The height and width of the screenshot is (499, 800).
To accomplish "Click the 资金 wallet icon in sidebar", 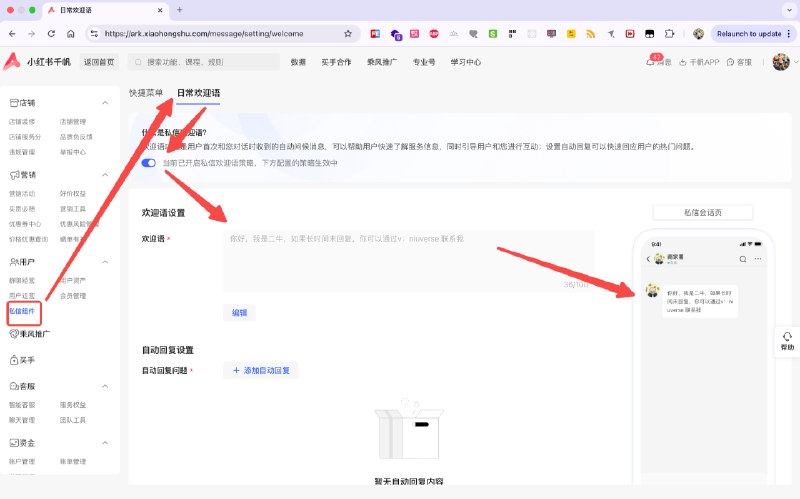I will pyautogui.click(x=14, y=443).
